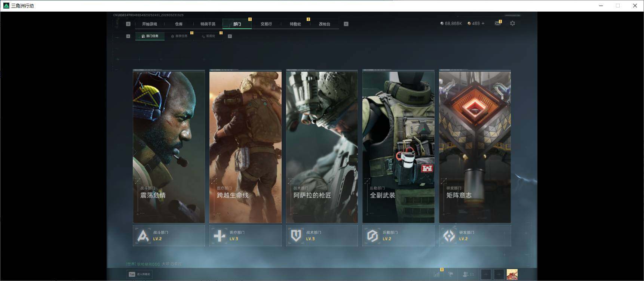Open the bar-chart stats icon in bottom bar
The width and height of the screenshot is (644, 281).
(437, 274)
